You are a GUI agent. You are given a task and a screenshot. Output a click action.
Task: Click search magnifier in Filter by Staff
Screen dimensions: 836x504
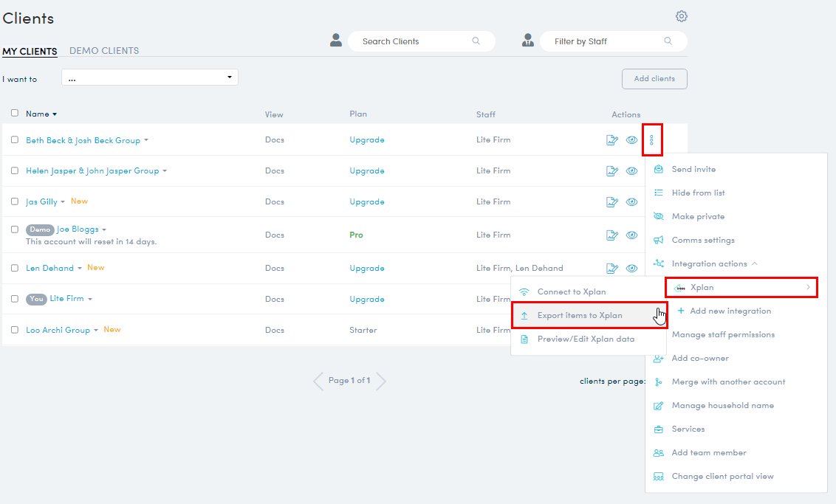click(x=668, y=41)
